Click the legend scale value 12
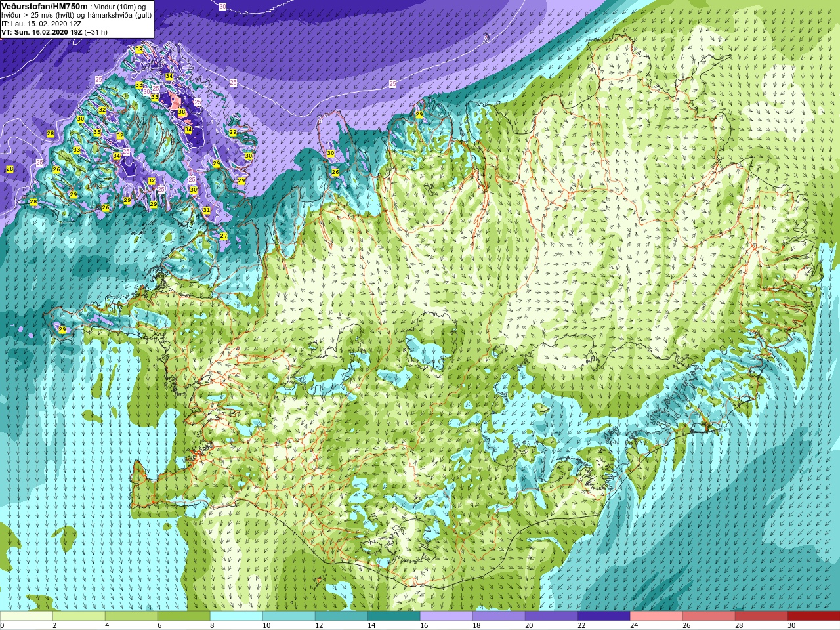 point(320,625)
